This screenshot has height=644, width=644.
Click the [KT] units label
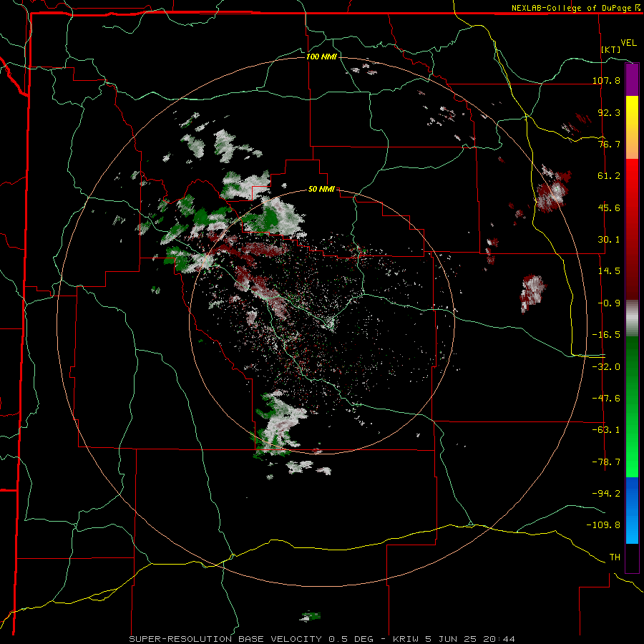(x=611, y=49)
